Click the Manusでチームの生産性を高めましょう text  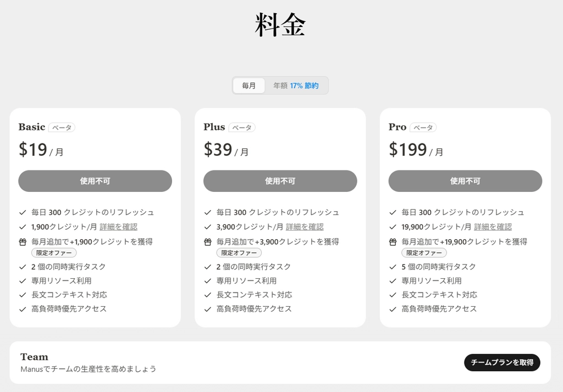click(89, 369)
